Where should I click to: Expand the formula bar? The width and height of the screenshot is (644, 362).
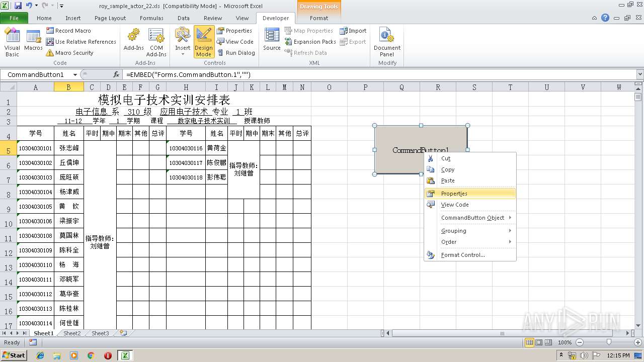(640, 74)
